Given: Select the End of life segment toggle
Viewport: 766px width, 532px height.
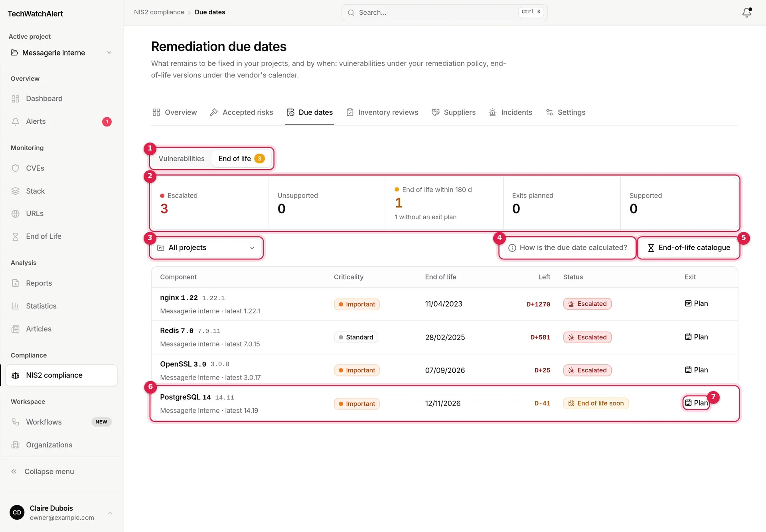Looking at the screenshot, I should pos(241,158).
